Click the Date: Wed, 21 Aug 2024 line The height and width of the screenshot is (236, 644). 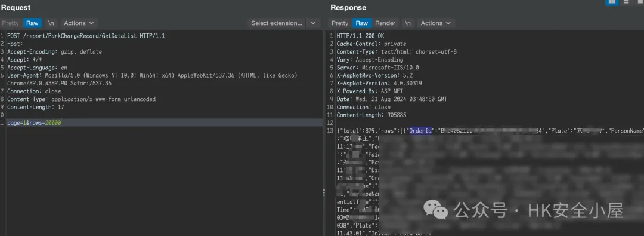pos(392,99)
